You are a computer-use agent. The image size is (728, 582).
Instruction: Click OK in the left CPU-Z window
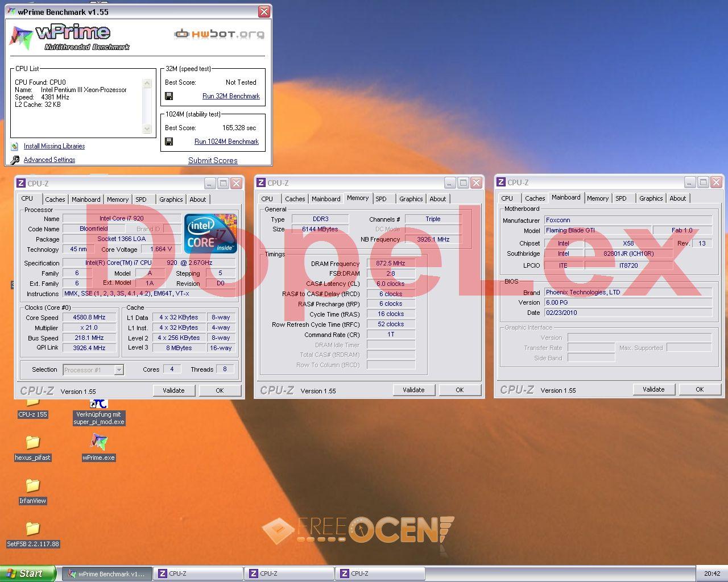(x=220, y=390)
